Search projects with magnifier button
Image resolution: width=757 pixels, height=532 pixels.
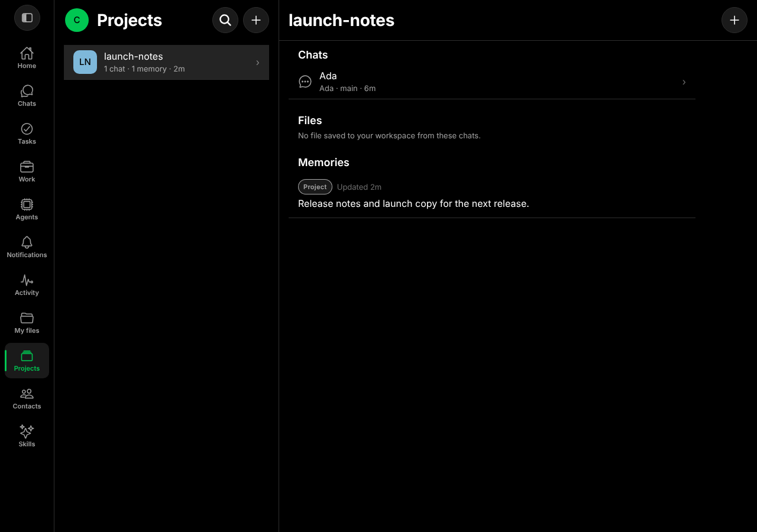point(225,20)
